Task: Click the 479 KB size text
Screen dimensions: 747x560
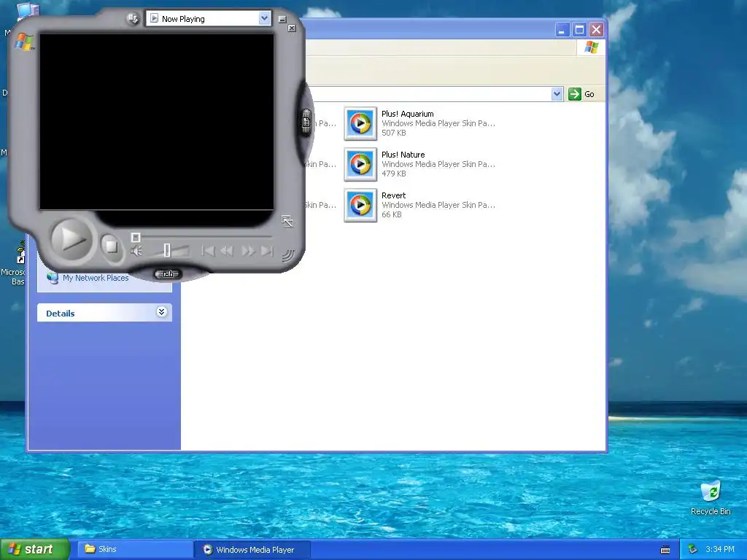Action: click(x=393, y=174)
